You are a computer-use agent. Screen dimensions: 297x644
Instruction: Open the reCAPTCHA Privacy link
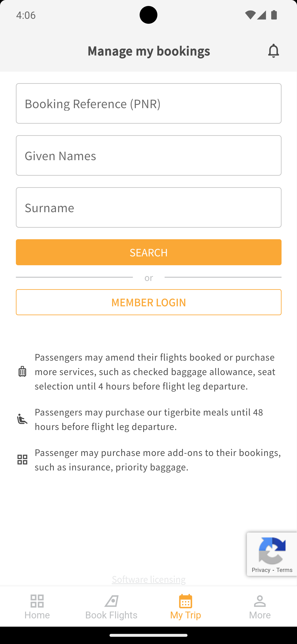(x=261, y=570)
